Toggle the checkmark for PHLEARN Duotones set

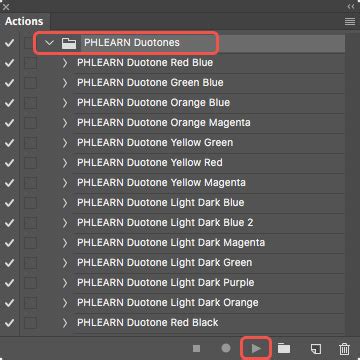tap(10, 43)
